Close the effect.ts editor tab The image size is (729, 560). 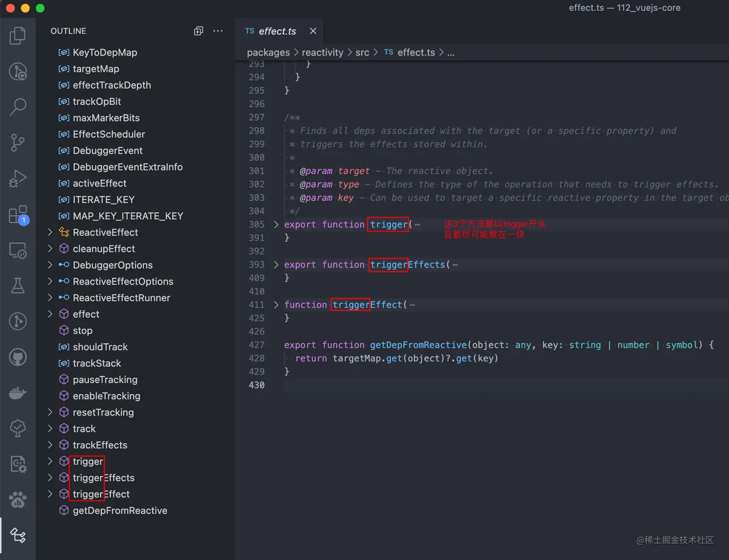coord(313,31)
